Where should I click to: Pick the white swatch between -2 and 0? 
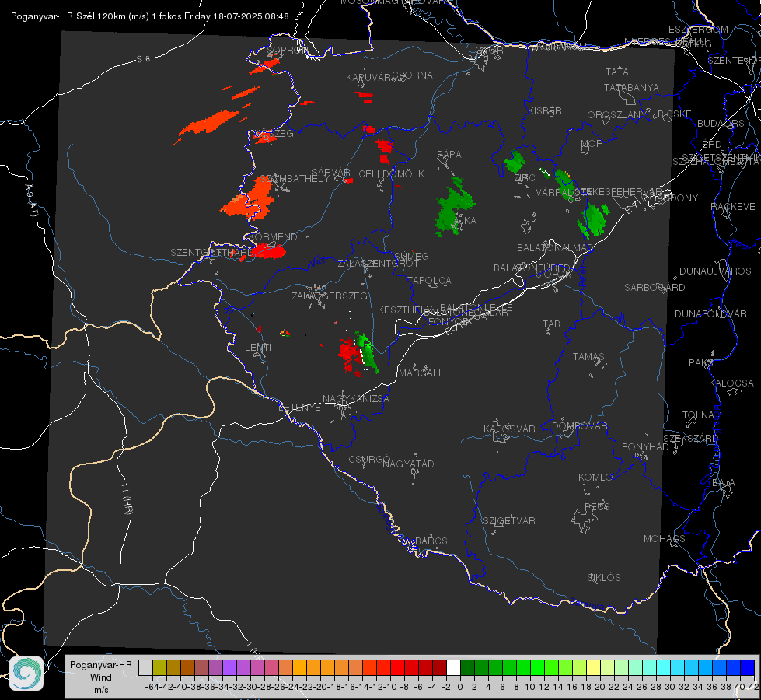453,667
